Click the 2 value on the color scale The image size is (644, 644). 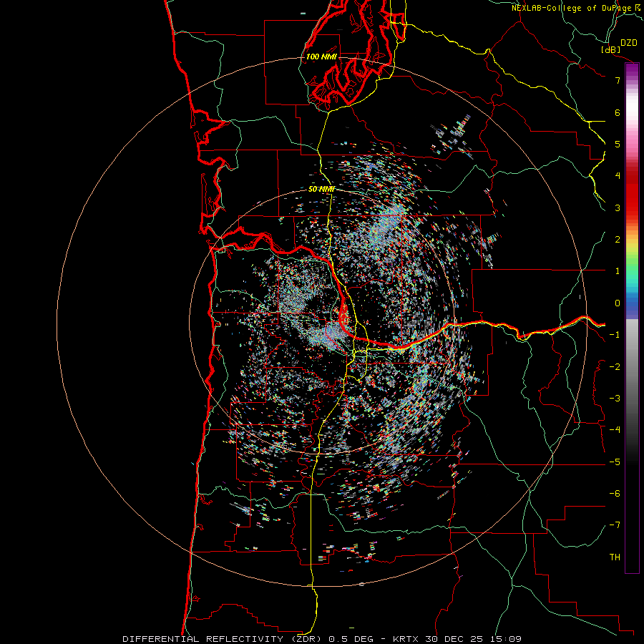pos(618,240)
